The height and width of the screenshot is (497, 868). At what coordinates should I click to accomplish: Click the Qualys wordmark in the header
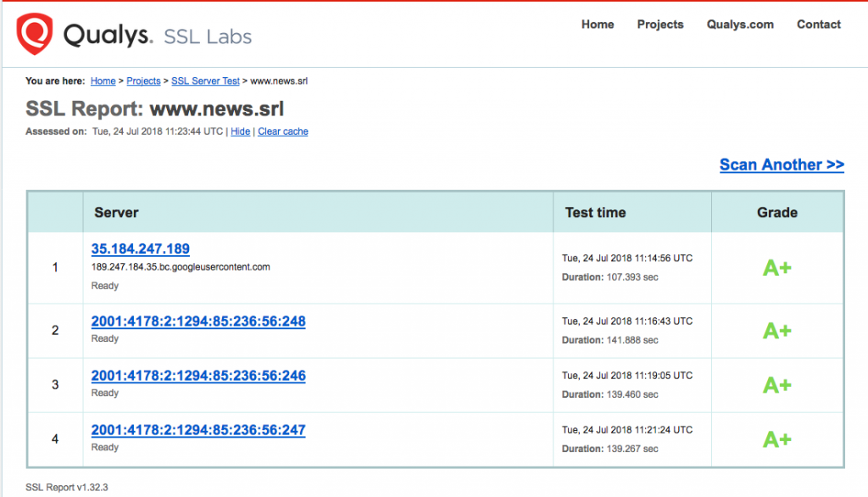coord(108,36)
